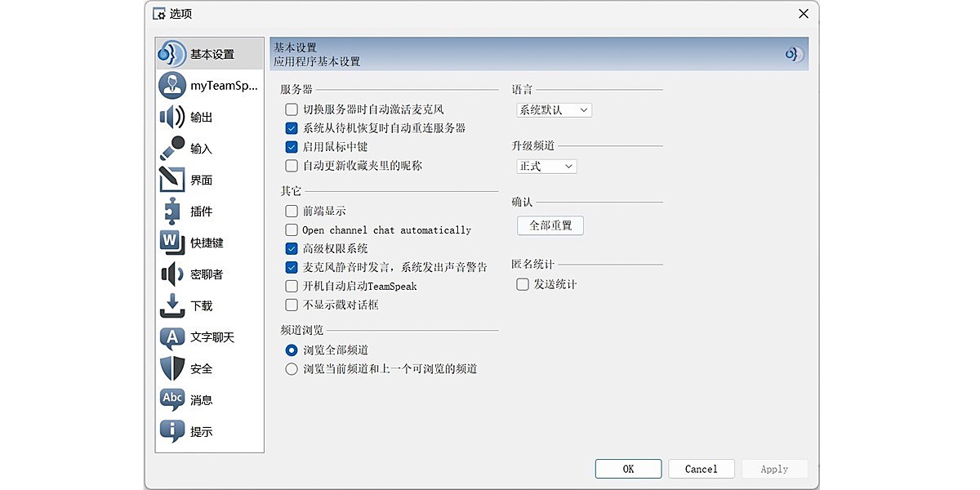This screenshot has width=980, height=490.
Task: Open the 插件 (plugins) section
Action: 199,211
